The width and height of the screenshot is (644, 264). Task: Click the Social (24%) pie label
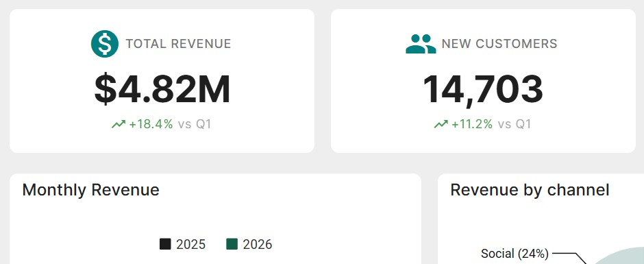[x=515, y=254]
